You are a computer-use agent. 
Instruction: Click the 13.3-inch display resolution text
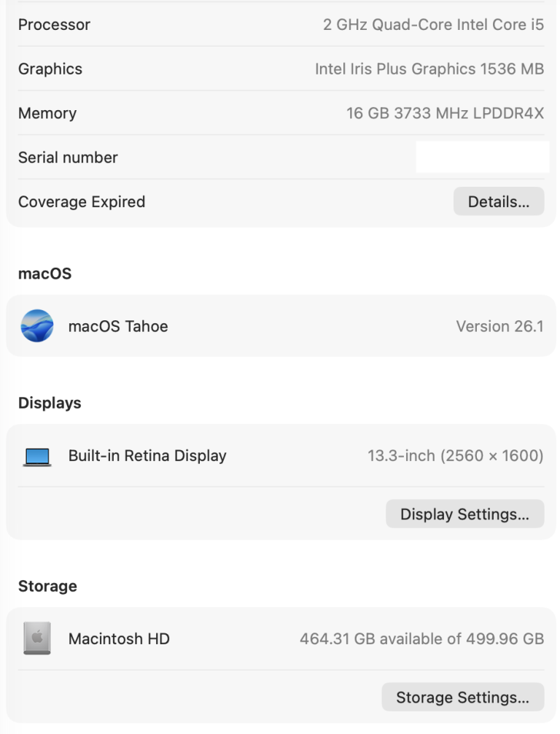[x=455, y=456]
